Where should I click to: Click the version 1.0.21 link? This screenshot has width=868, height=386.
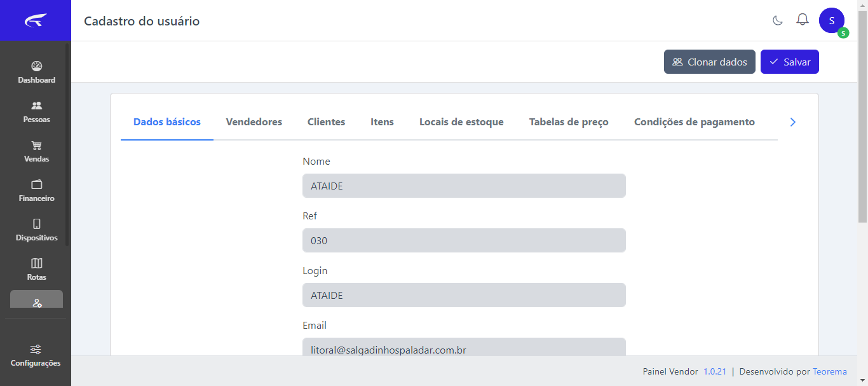click(715, 371)
